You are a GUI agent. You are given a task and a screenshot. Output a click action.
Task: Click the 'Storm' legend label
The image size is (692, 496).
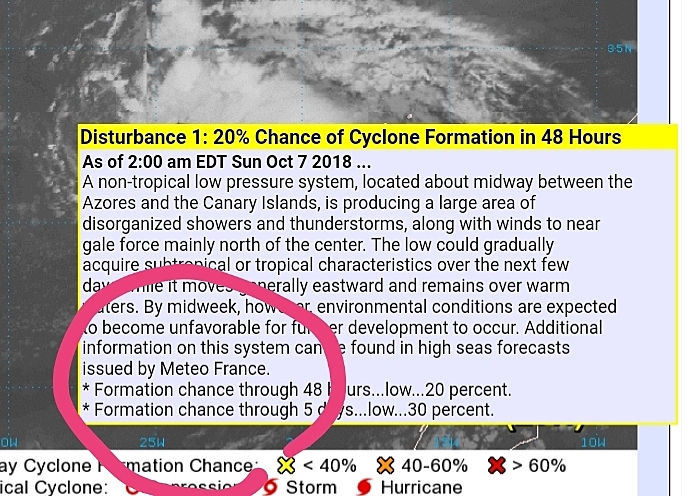pos(311,488)
